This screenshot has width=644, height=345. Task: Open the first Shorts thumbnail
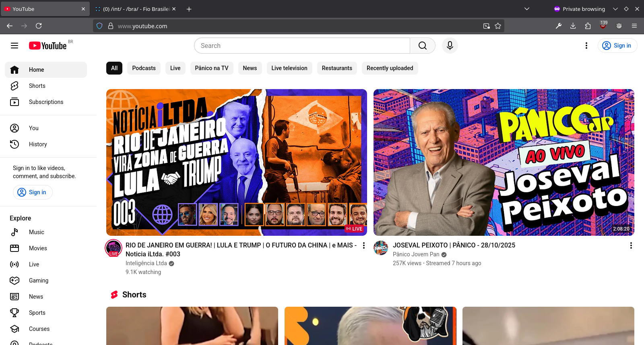[192, 326]
